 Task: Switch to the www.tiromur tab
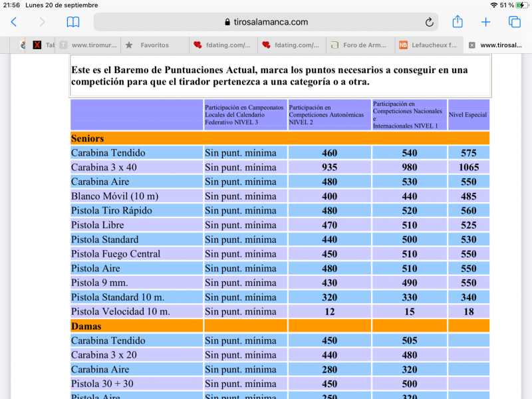click(x=90, y=45)
